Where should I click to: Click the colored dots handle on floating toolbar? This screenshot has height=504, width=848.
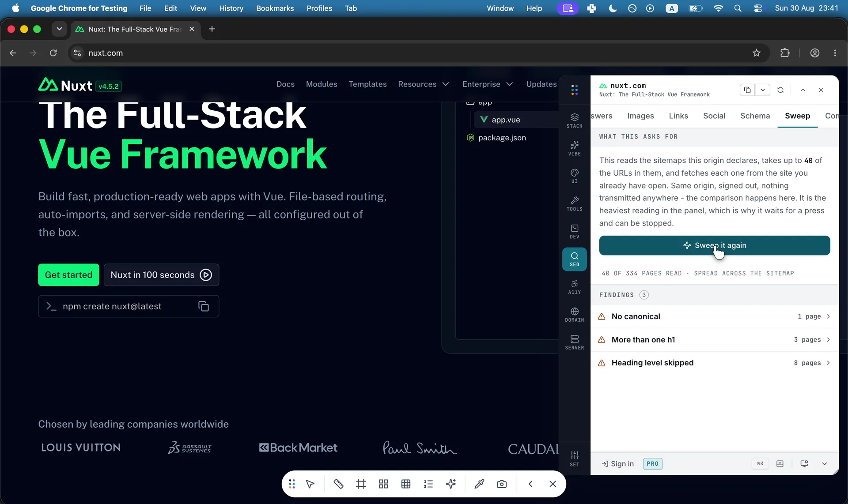tap(292, 484)
